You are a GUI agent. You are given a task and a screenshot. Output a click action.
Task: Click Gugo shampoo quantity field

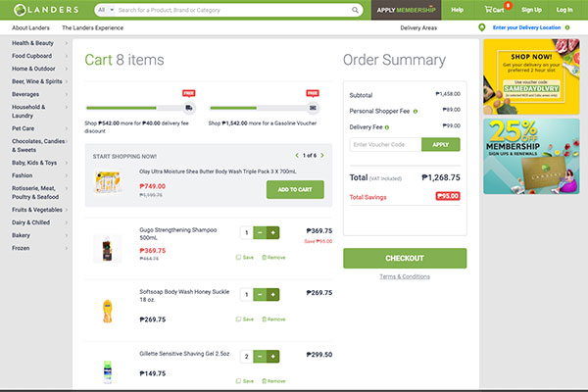click(x=246, y=232)
